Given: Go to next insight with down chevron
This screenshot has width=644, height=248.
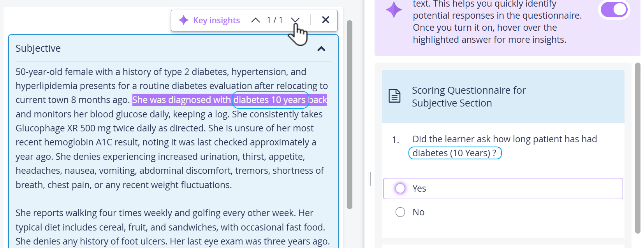Looking at the screenshot, I should tap(296, 20).
